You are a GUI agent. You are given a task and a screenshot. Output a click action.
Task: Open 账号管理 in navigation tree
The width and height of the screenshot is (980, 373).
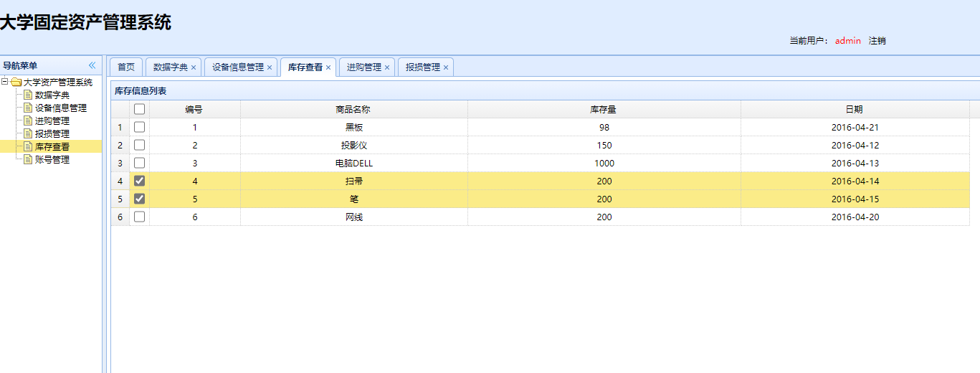coord(52,159)
